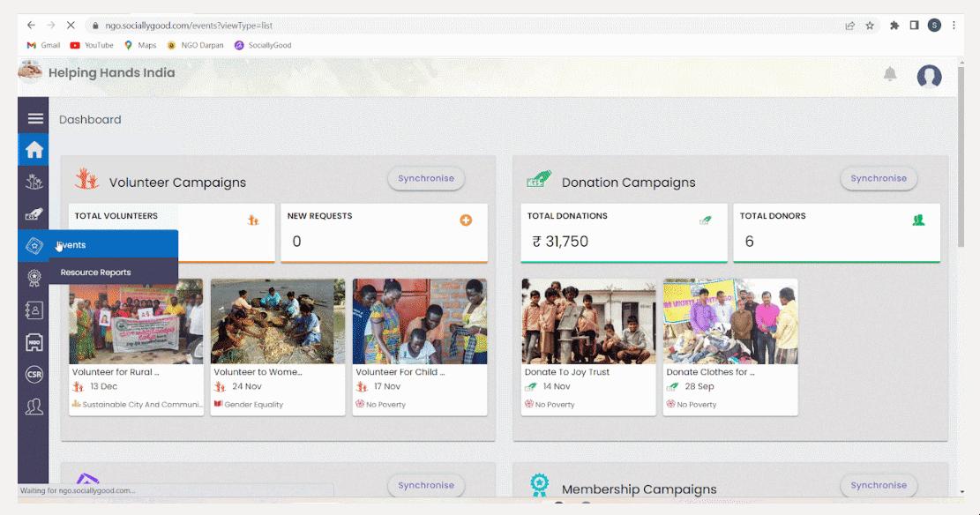The height and width of the screenshot is (515, 980).
Task: Click the Sustainable City And Communities tag
Action: click(x=138, y=405)
